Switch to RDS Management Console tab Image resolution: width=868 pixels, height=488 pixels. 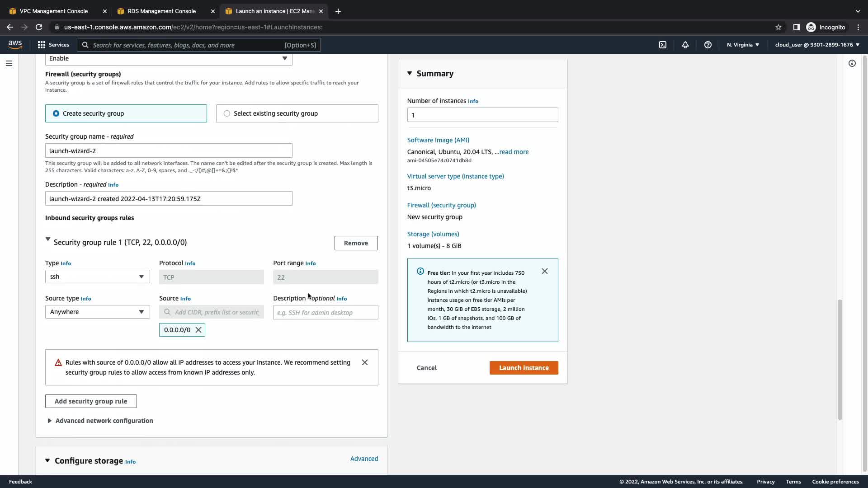point(161,11)
